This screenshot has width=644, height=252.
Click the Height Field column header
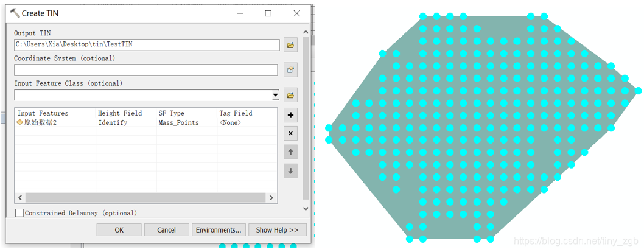tap(126, 113)
